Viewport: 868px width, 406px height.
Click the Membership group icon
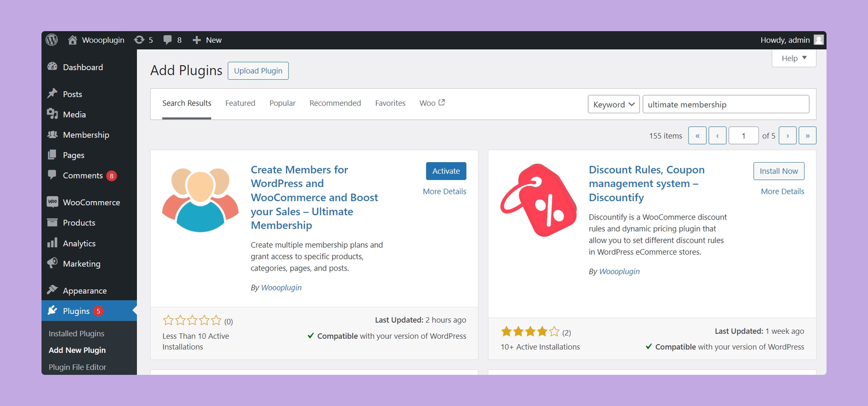click(53, 134)
